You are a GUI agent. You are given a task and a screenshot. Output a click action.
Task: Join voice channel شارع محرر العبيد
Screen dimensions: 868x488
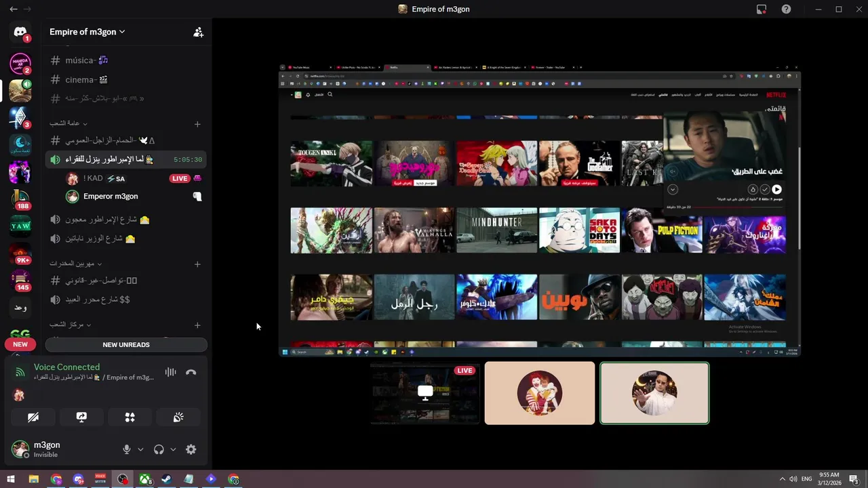pyautogui.click(x=126, y=299)
